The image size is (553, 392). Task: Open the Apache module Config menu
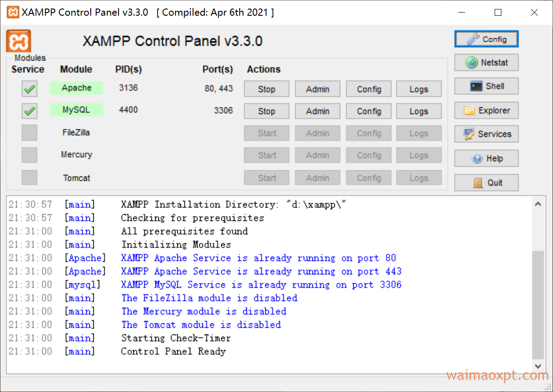tap(369, 89)
